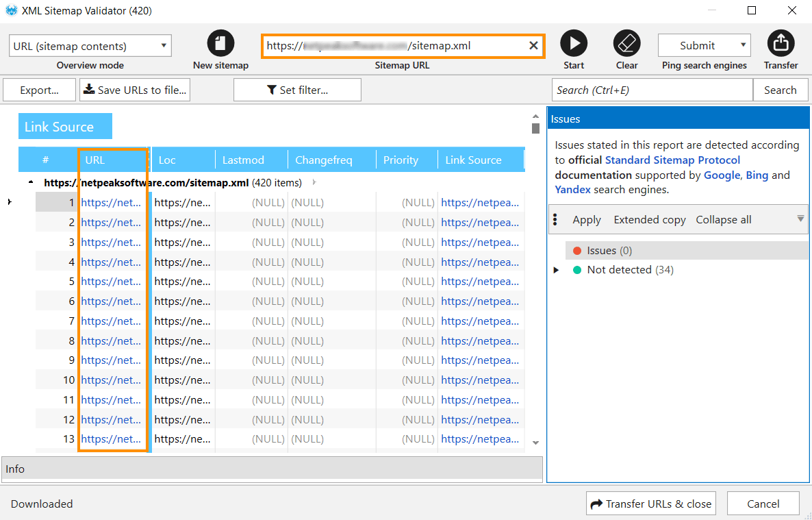Clear the Sitemap URL field with X
This screenshot has height=520, width=812.
pos(533,46)
